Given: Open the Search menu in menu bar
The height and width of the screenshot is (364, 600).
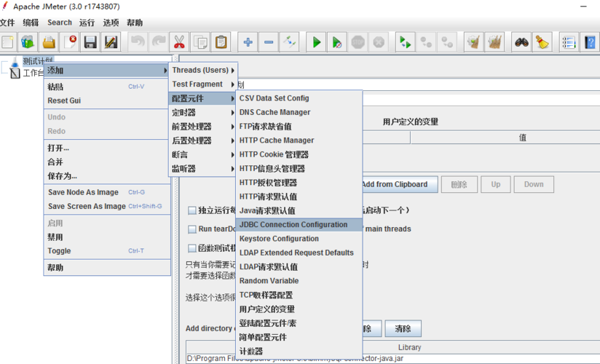Looking at the screenshot, I should (x=60, y=23).
